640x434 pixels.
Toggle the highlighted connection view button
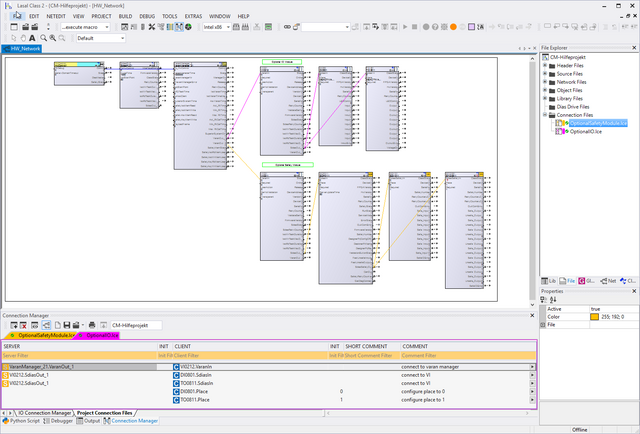46,325
